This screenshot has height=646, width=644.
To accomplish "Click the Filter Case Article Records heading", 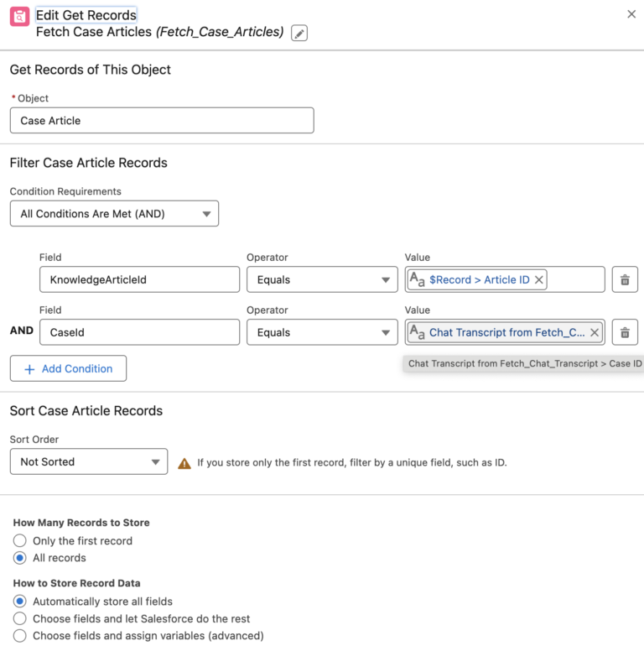I will click(89, 163).
